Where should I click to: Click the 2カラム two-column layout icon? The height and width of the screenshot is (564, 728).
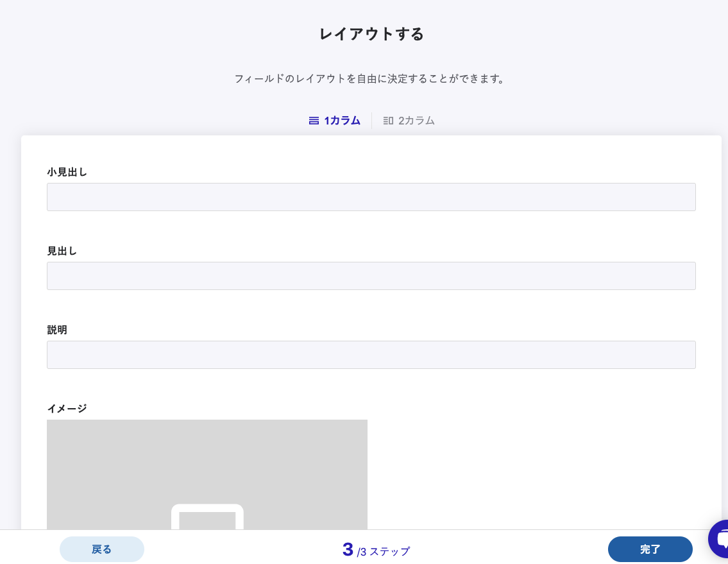(x=388, y=121)
